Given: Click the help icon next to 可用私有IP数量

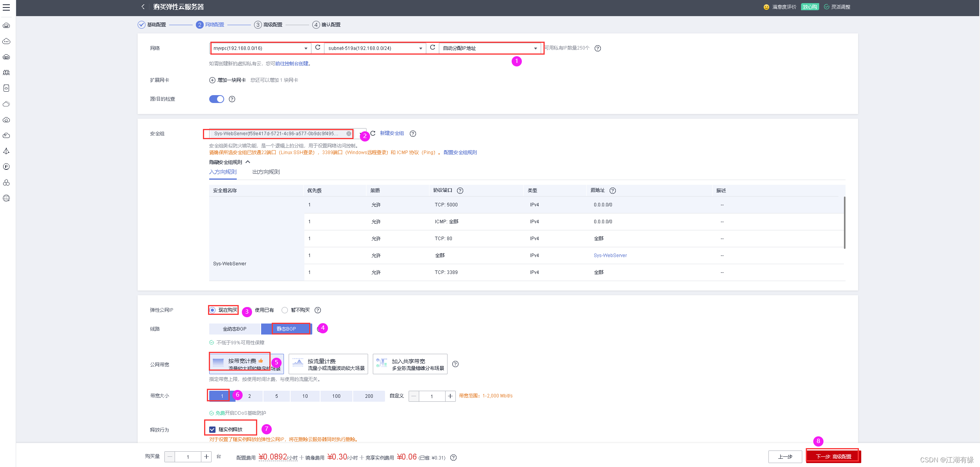Looking at the screenshot, I should pos(598,48).
